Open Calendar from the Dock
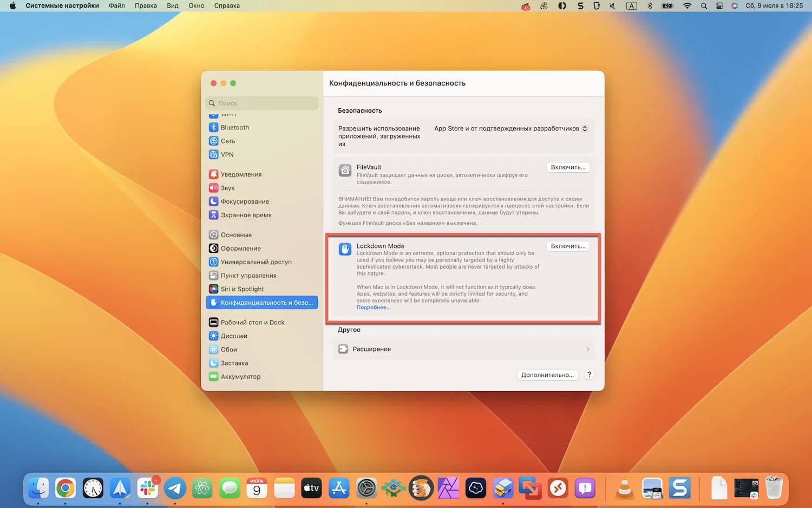Viewport: 812px width, 508px height. (x=257, y=489)
